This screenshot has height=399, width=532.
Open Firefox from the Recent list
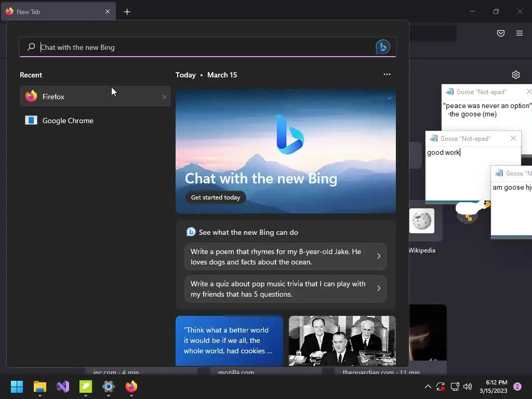coord(95,96)
